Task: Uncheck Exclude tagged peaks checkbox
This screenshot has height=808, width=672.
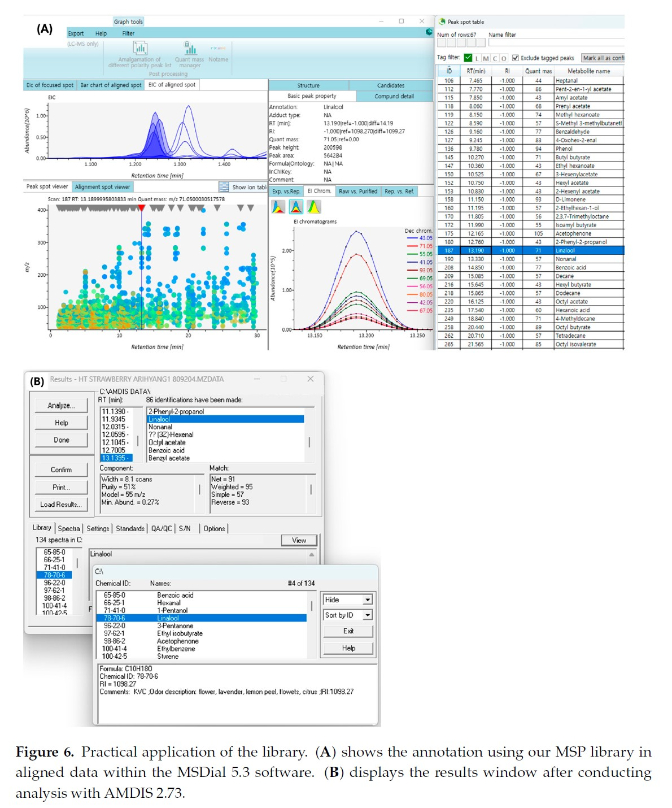Action: pyautogui.click(x=515, y=58)
